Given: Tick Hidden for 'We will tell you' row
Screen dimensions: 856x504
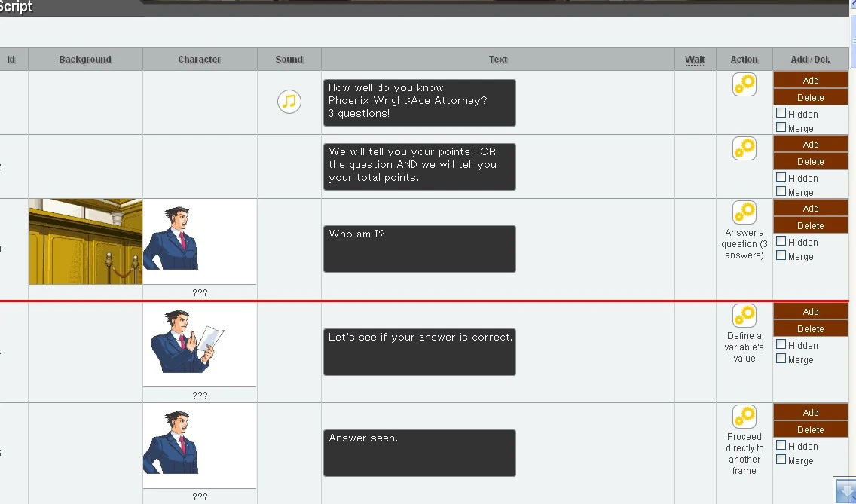Looking at the screenshot, I should (x=781, y=177).
